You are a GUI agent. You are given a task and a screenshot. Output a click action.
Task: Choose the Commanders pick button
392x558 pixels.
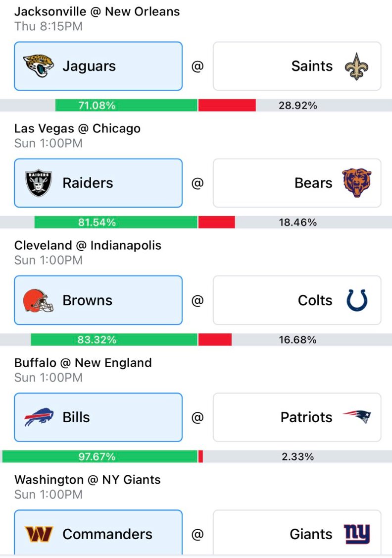98,533
